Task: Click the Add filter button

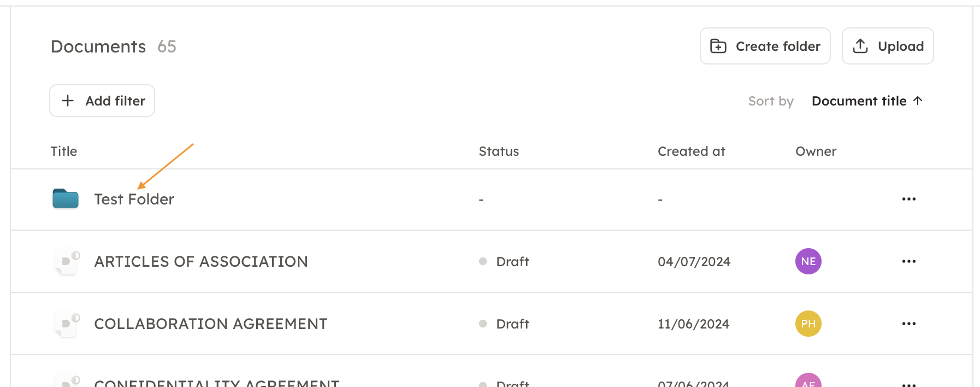Action: coord(102,101)
